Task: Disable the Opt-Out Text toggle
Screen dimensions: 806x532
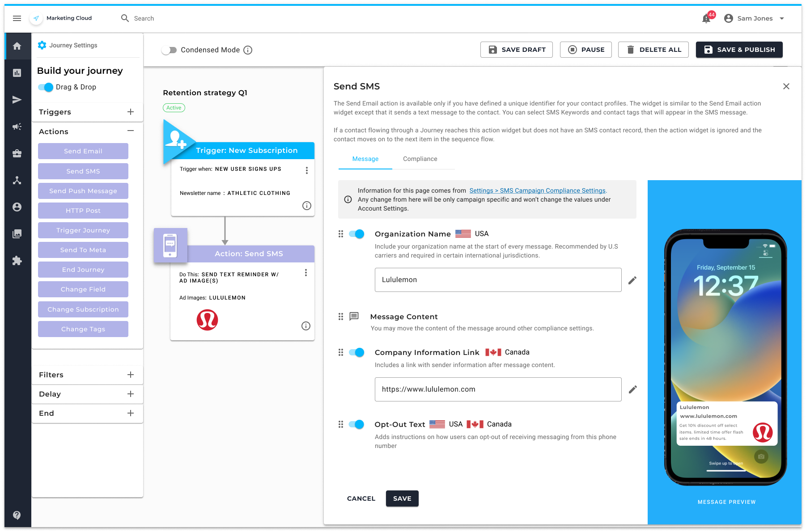Action: [356, 424]
